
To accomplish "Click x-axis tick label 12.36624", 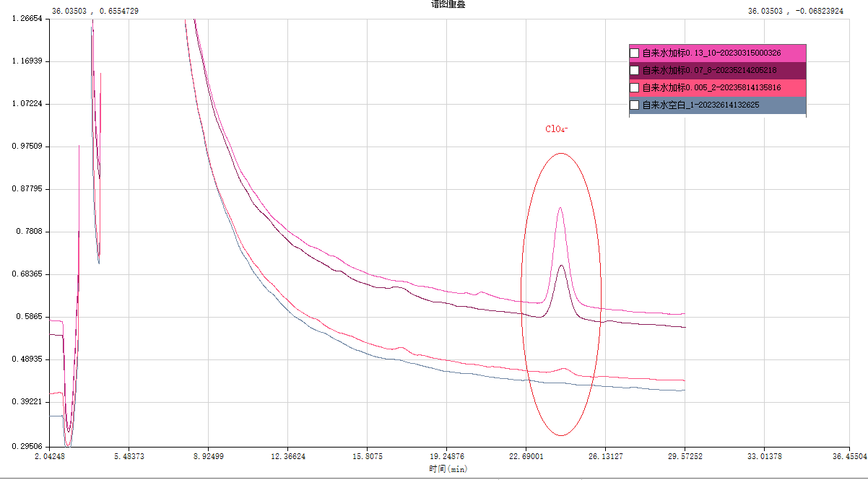I will [x=287, y=457].
